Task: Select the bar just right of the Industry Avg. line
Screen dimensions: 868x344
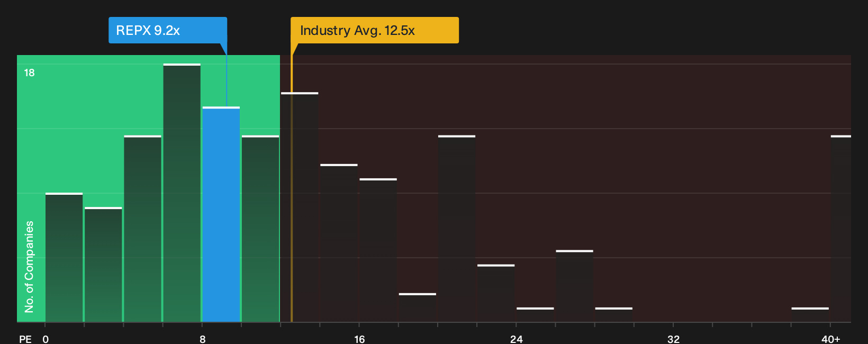Action: tap(300, 207)
